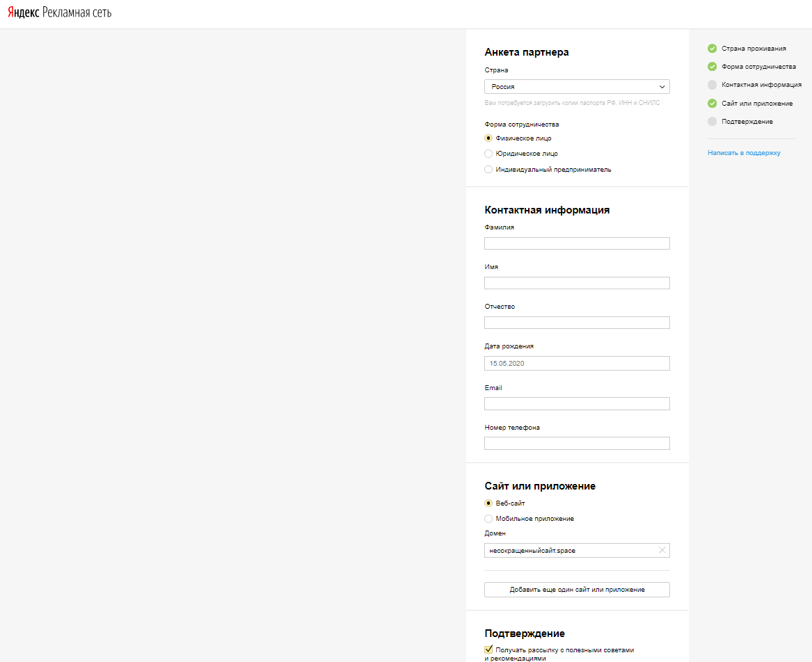The height and width of the screenshot is (662, 812).
Task: Click the green checkmark beside Страна проживания
Action: (712, 49)
